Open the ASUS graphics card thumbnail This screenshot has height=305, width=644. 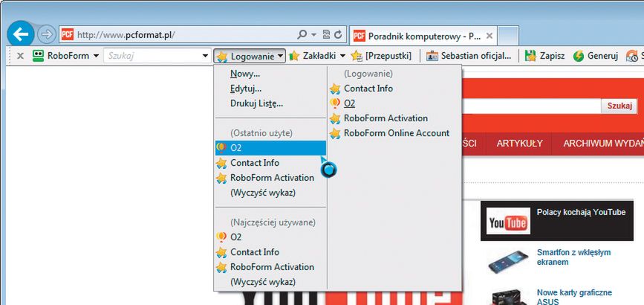507,298
